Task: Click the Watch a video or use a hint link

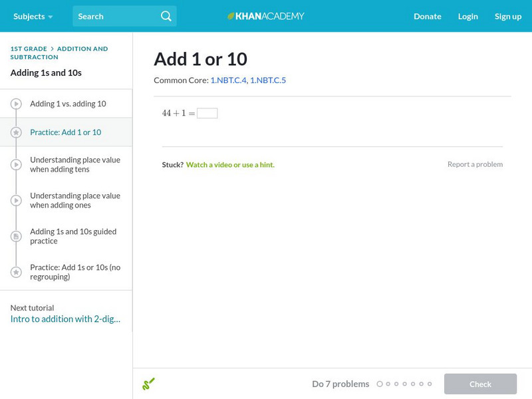Action: 231,164
